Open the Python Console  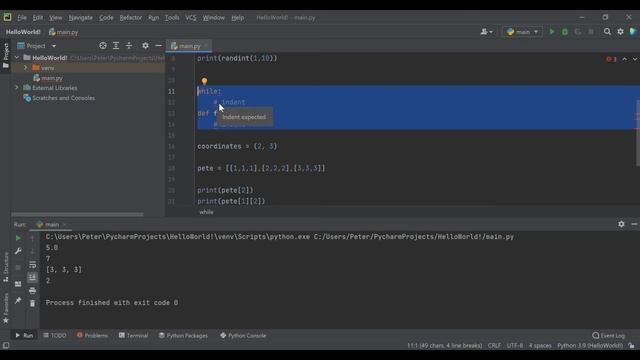(x=243, y=336)
